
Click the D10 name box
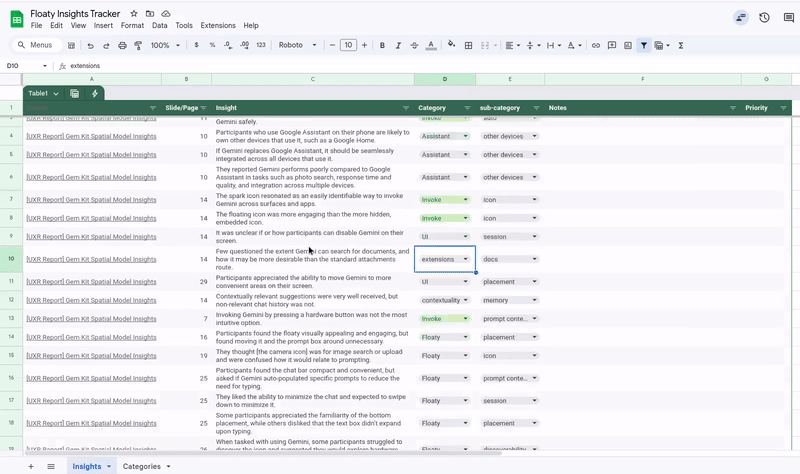(26, 66)
